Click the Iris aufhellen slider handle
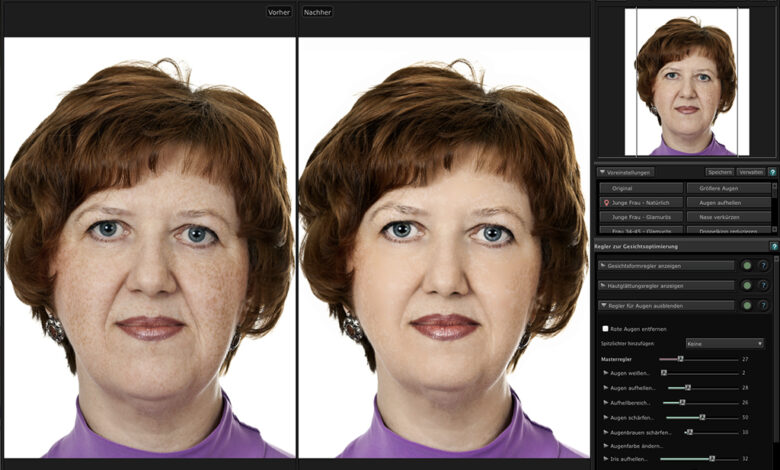The height and width of the screenshot is (470, 780). (x=712, y=458)
